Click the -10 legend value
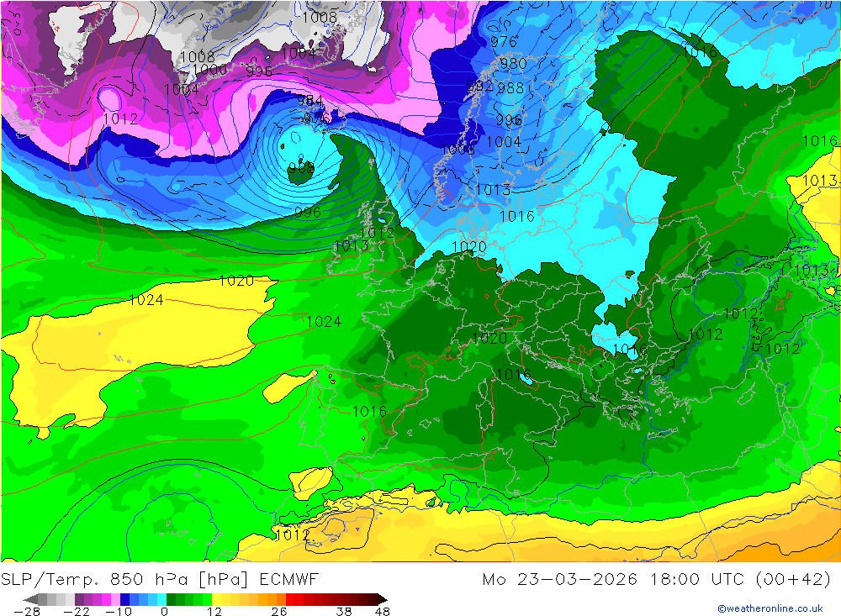841x616 pixels. (x=120, y=612)
